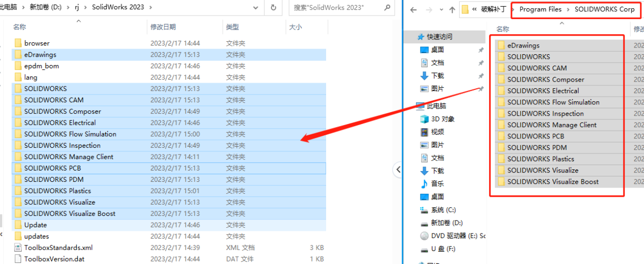Select SOLIDWORKS Inspection in left window
This screenshot has width=644, height=264.
point(169,146)
